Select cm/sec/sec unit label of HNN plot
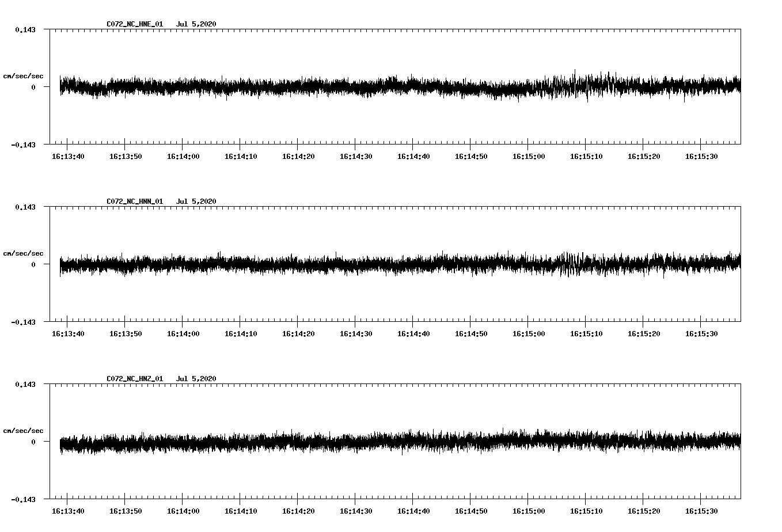The width and height of the screenshot is (782, 532). pos(23,253)
